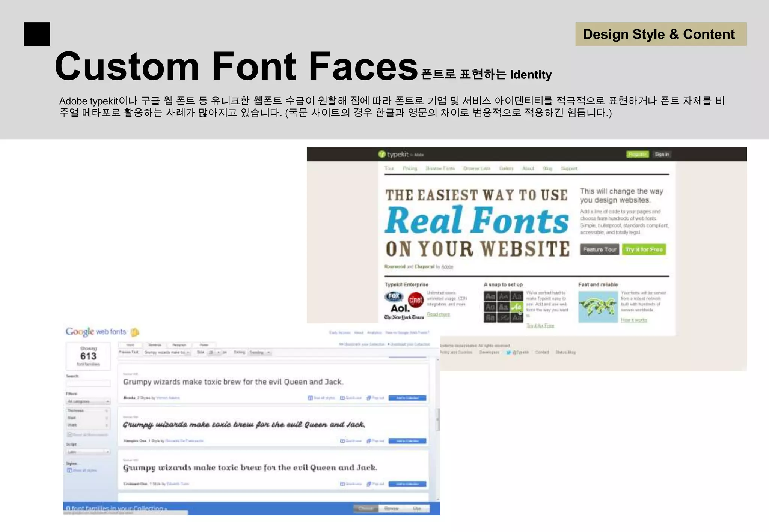This screenshot has width=769, height=532.
Task: Click Quick-use icon for Vampiro One
Action: (x=342, y=441)
